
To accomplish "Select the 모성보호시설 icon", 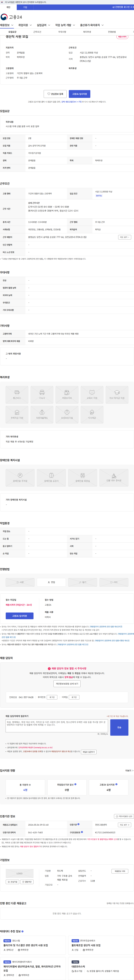I will coord(67,415).
